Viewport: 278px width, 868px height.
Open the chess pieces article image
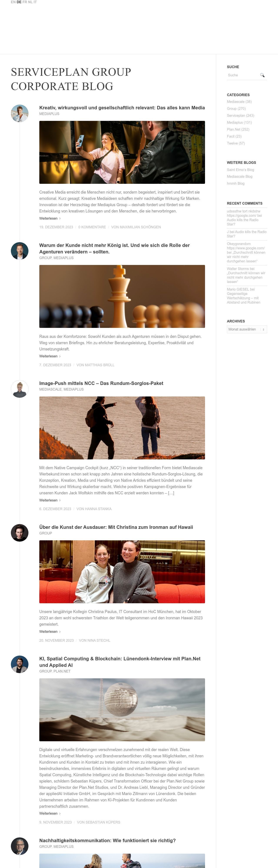click(x=122, y=296)
